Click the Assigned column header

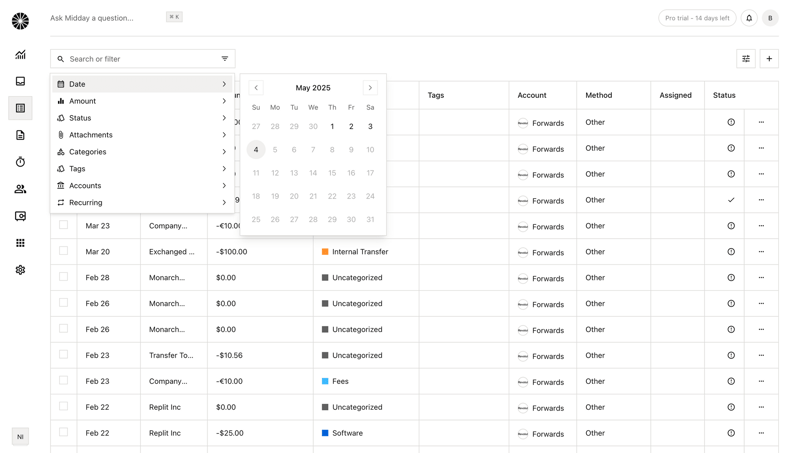[x=676, y=95]
